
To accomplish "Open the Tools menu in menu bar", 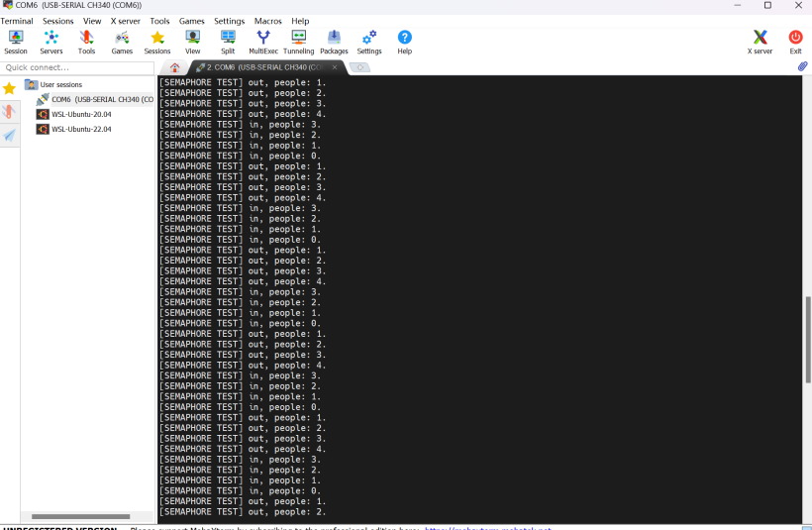I will [x=160, y=21].
